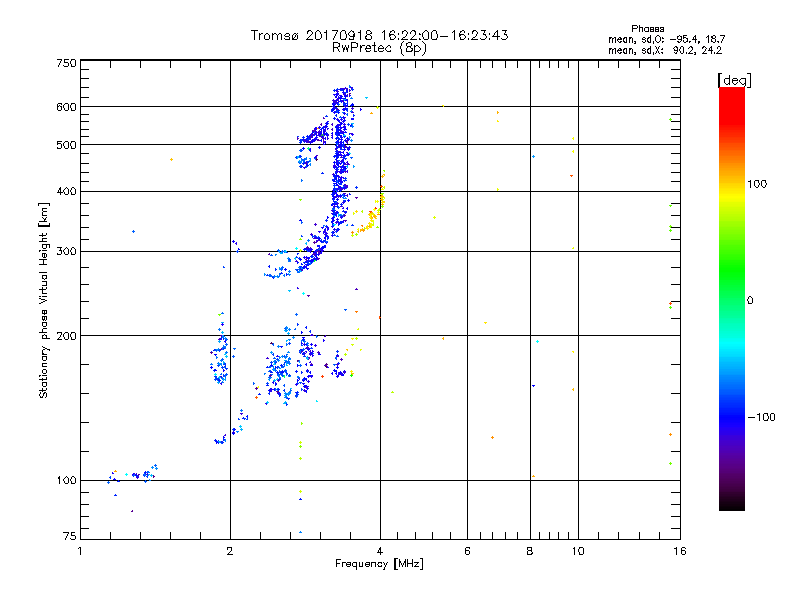Click the y-axis '500' tick label

pos(66,145)
